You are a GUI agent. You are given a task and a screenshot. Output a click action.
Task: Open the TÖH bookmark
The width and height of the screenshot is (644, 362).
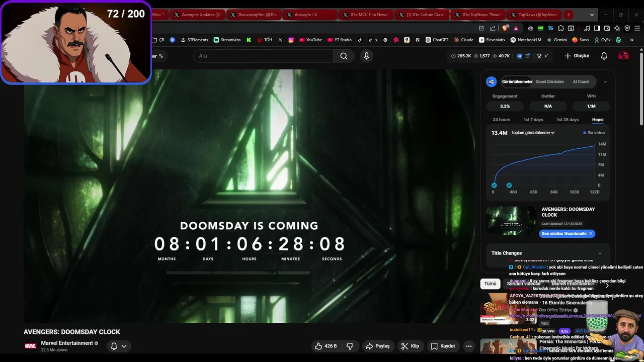point(265,40)
